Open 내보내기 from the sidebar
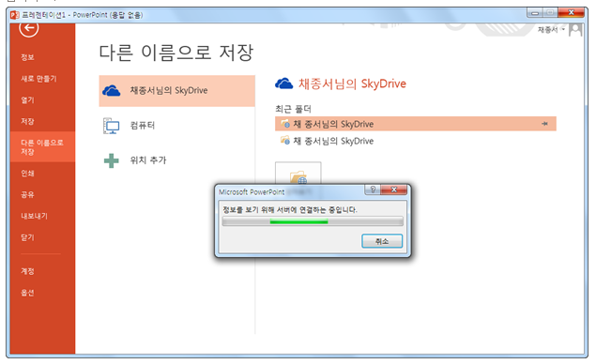 tap(34, 216)
